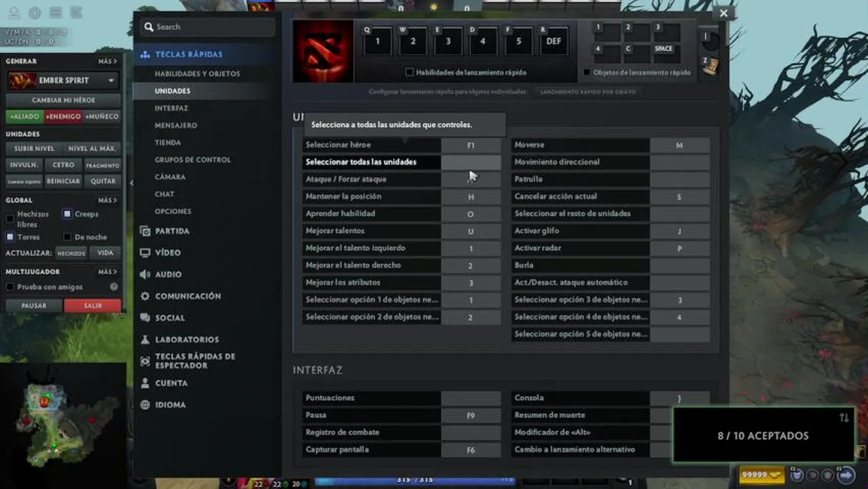Click the gold 99999 shop button
Image resolution: width=868 pixels, height=489 pixels.
761,475
